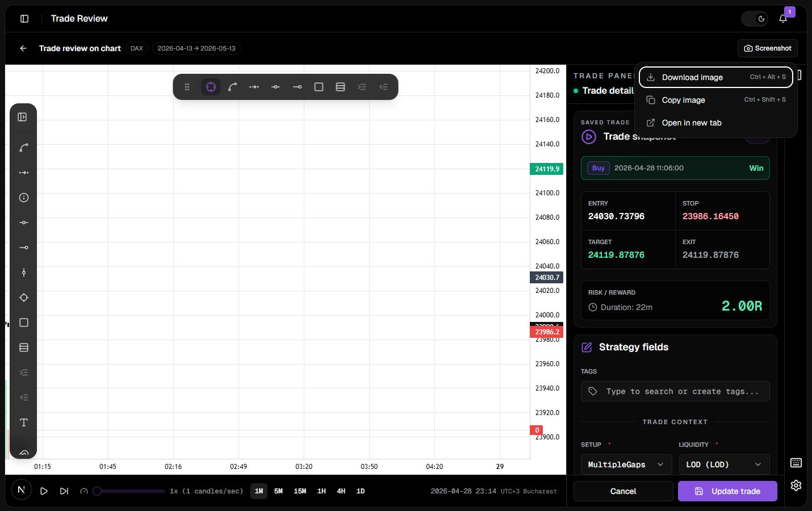
Task: Choose Download image from the menu
Action: (716, 77)
